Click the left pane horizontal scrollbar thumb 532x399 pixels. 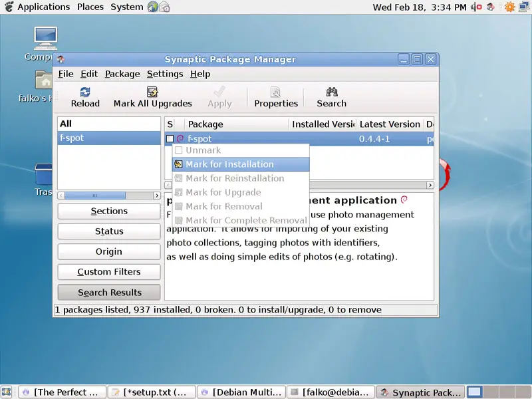click(x=95, y=196)
